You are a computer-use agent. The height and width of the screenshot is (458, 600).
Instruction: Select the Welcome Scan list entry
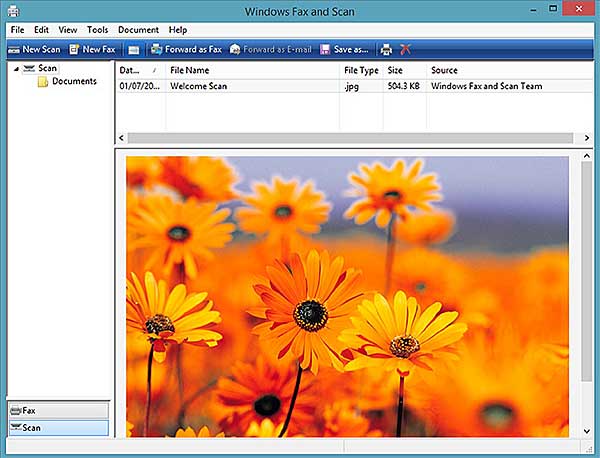[x=200, y=87]
